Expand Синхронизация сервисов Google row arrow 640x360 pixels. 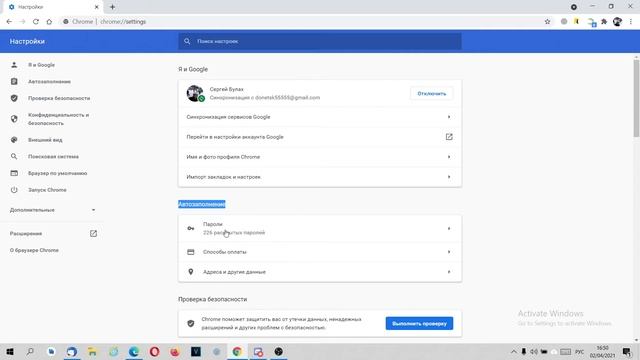click(449, 117)
